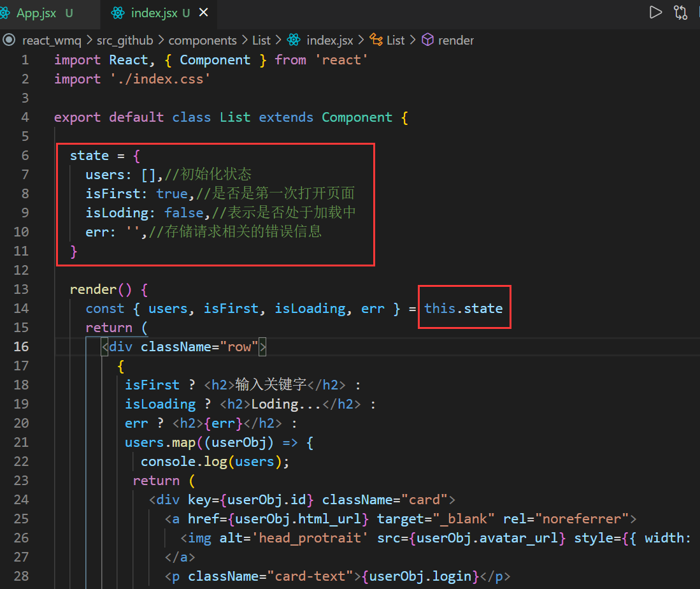
Task: Close the index.jsx tab
Action: coord(204,13)
